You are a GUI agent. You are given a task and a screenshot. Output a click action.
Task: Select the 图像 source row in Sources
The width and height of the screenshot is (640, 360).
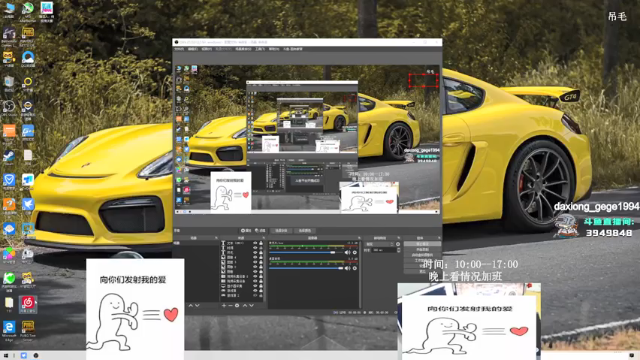[x=241, y=271]
